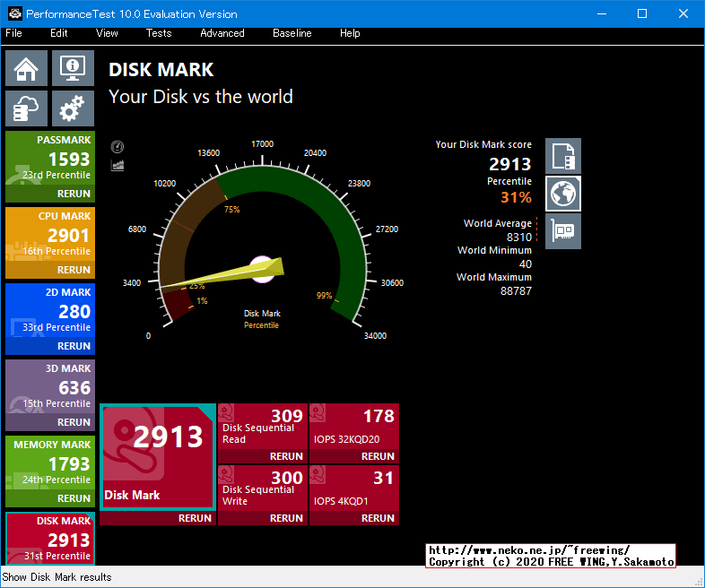Open the cloud baseline upload icon
This screenshot has width=705, height=588.
click(x=27, y=108)
